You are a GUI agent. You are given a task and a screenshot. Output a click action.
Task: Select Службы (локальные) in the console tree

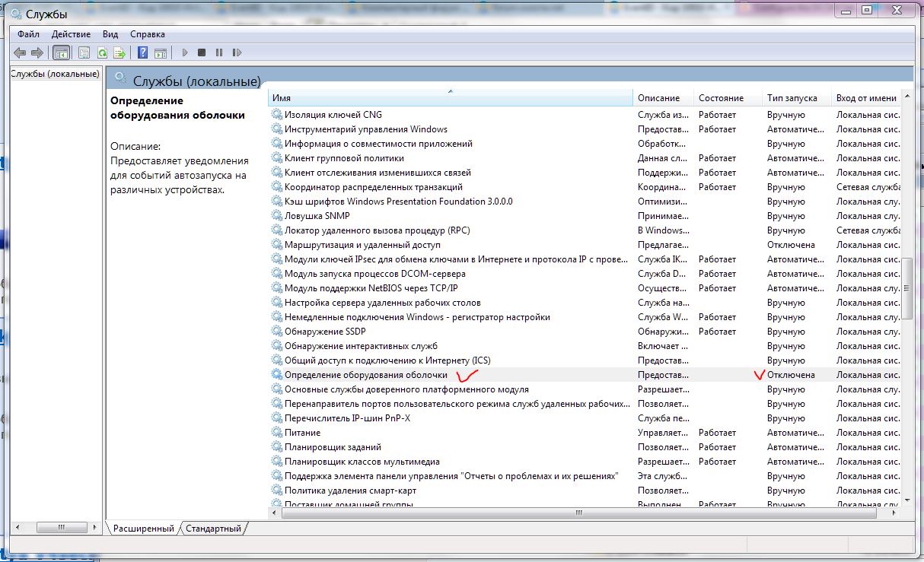coord(55,74)
